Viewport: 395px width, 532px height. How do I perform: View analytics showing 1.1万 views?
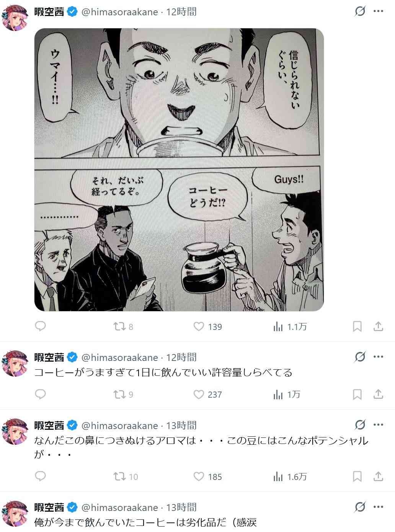290,326
